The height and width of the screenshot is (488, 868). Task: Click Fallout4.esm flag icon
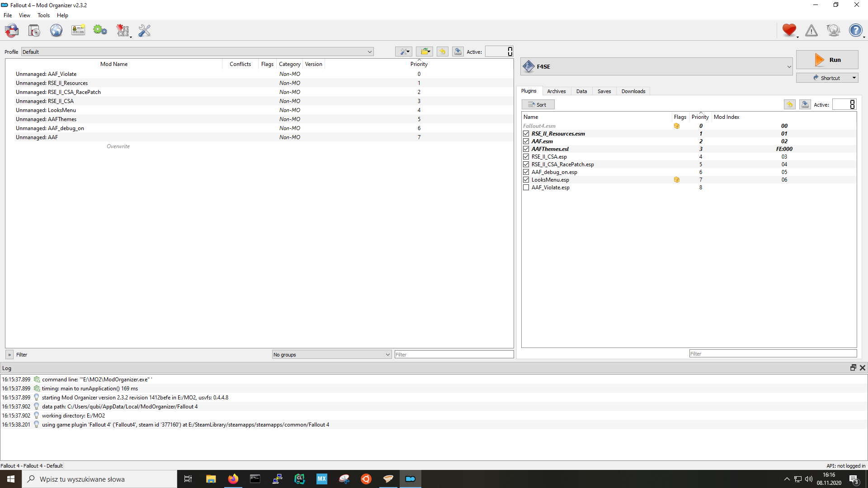coord(677,126)
